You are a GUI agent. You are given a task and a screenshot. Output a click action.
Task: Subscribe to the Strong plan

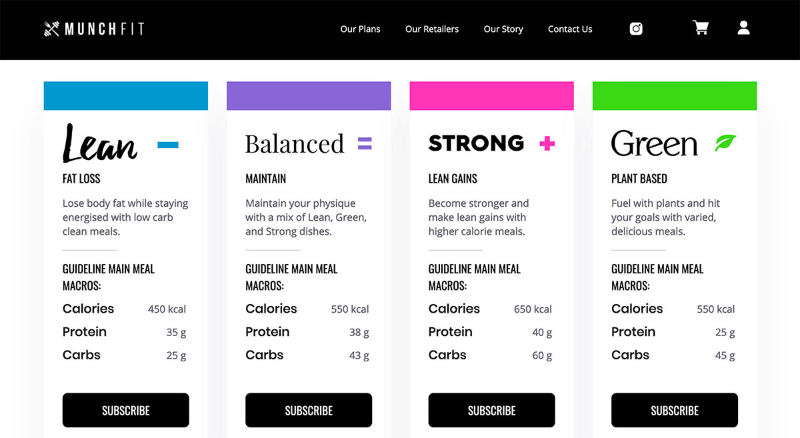(492, 410)
